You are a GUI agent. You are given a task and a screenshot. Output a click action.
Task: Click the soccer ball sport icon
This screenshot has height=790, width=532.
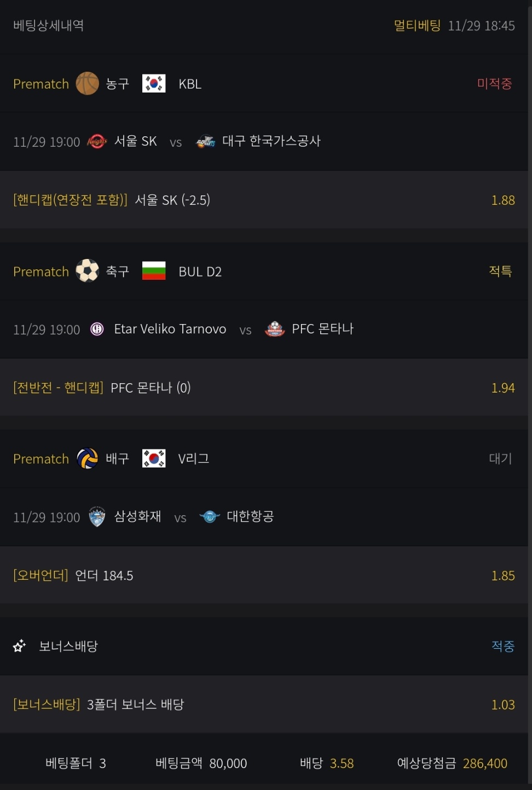pos(87,271)
